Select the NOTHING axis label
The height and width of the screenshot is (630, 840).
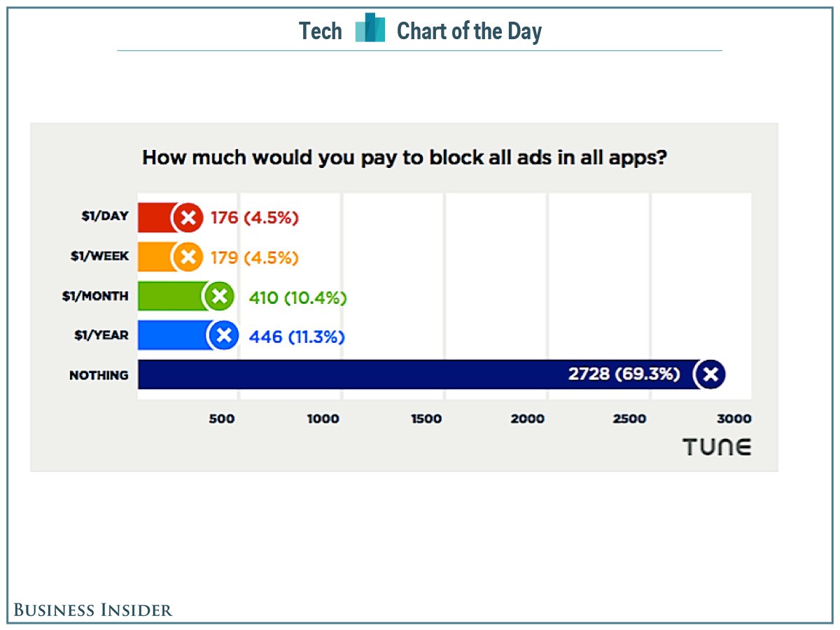[99, 375]
